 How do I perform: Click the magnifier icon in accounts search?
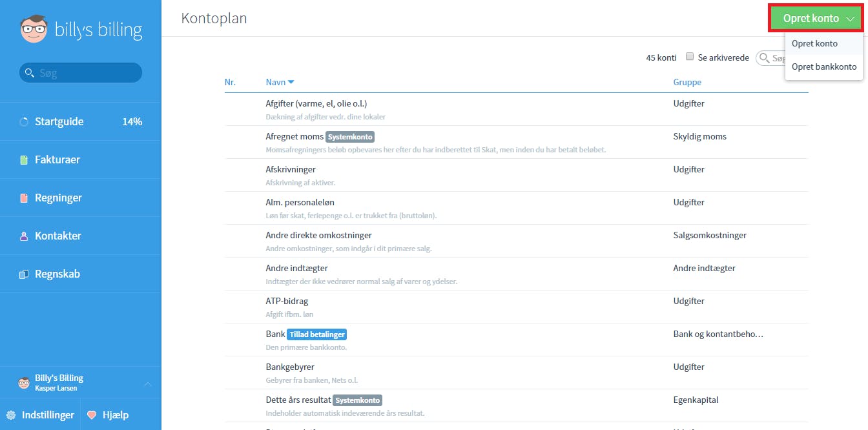[765, 58]
